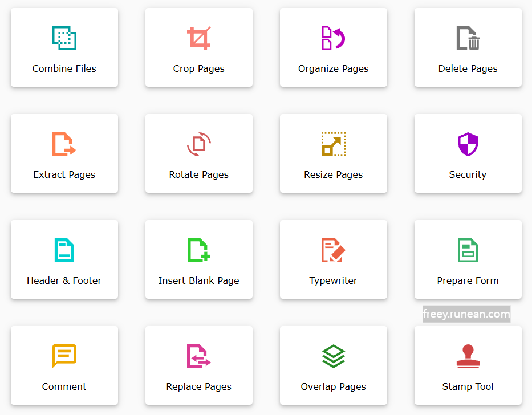Launch the Stamp Tool
The width and height of the screenshot is (532, 415).
tap(468, 356)
